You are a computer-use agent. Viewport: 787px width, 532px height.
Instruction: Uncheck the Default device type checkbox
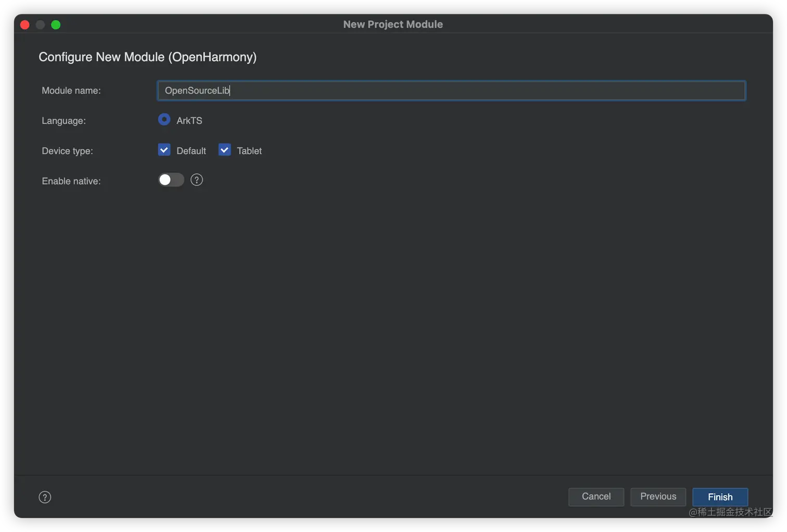pos(164,150)
